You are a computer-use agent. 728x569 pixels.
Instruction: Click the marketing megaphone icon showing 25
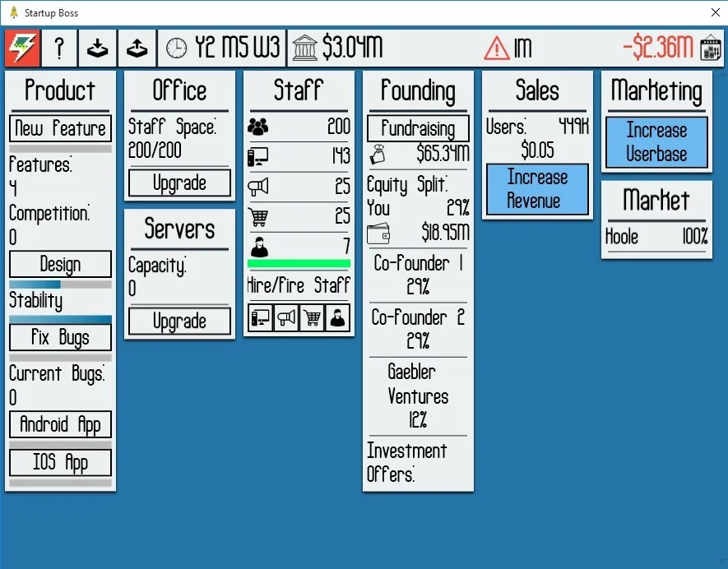(258, 187)
